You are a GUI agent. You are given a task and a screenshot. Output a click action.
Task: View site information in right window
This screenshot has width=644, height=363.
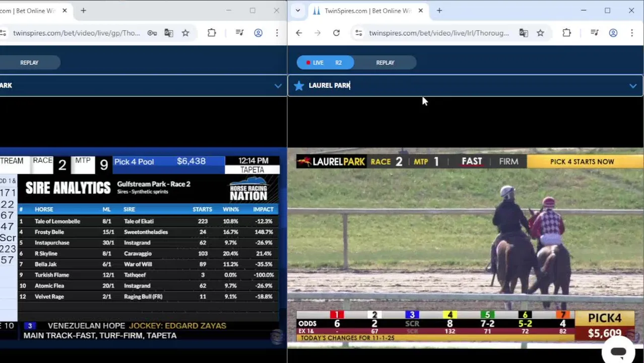click(x=358, y=33)
